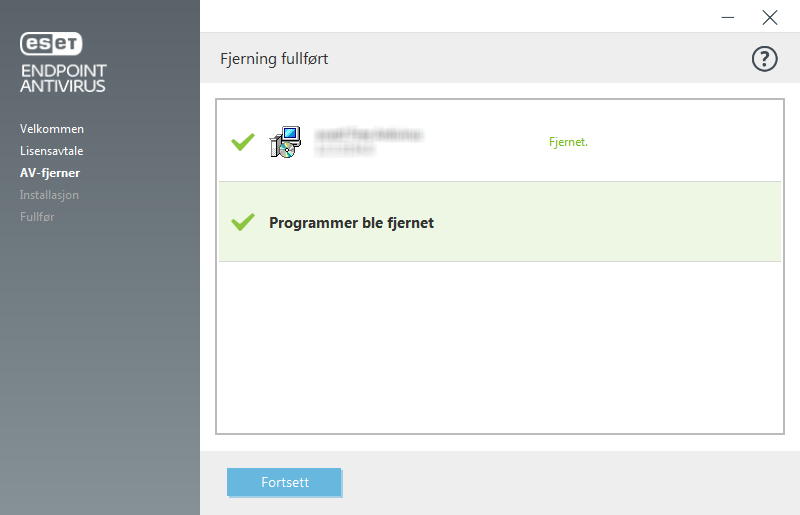Minimize the installer window

728,17
